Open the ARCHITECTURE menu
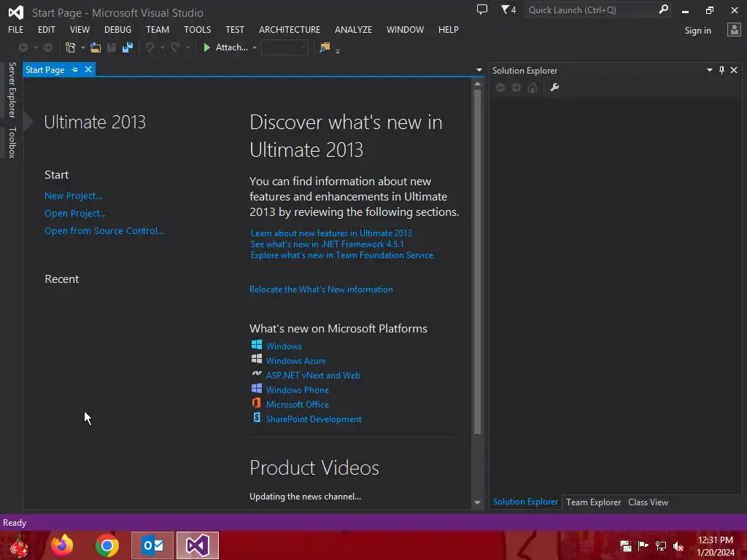Screen dimensions: 747x560 click(289, 29)
